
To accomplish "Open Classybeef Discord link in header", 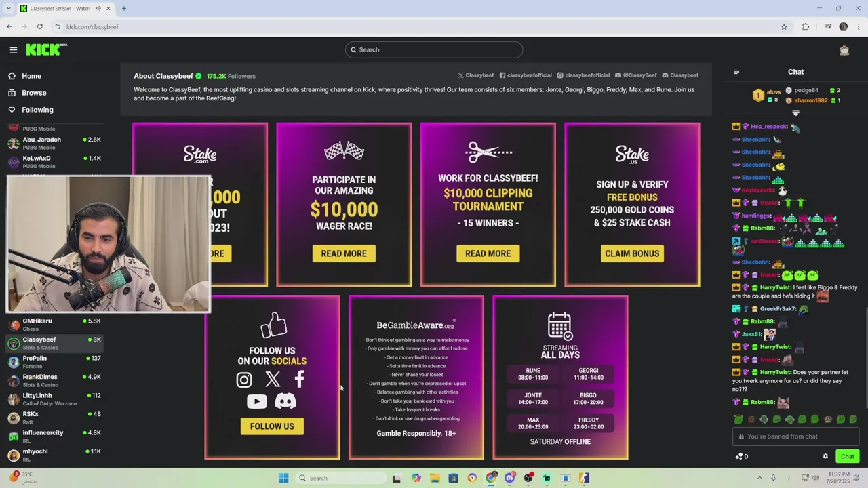I will 680,75.
